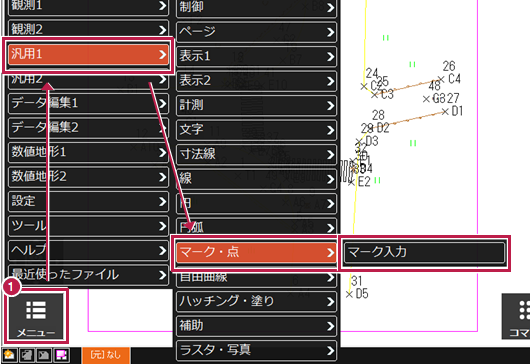This screenshot has width=530, height=364.
Task: Open the ツール menu entry
Action: (x=88, y=225)
